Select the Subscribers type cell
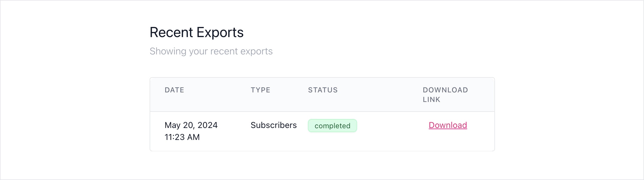The height and width of the screenshot is (180, 644). tap(273, 125)
